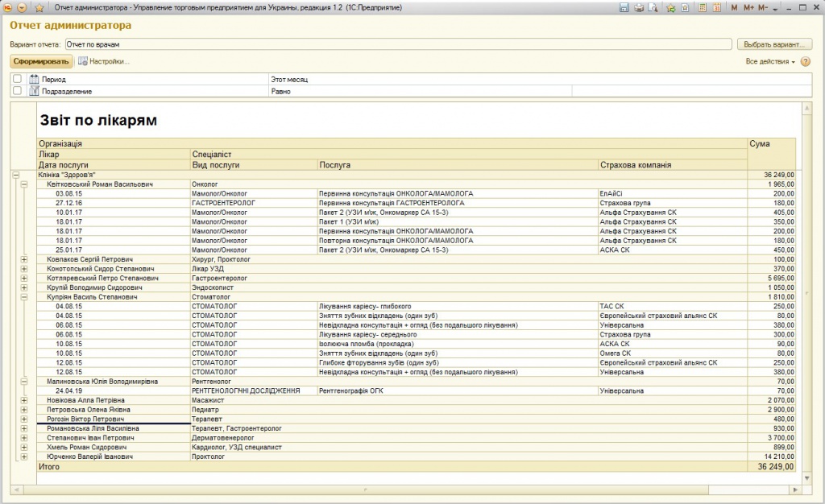The width and height of the screenshot is (825, 504).
Task: Open print preview from the title bar
Action: pos(653,8)
